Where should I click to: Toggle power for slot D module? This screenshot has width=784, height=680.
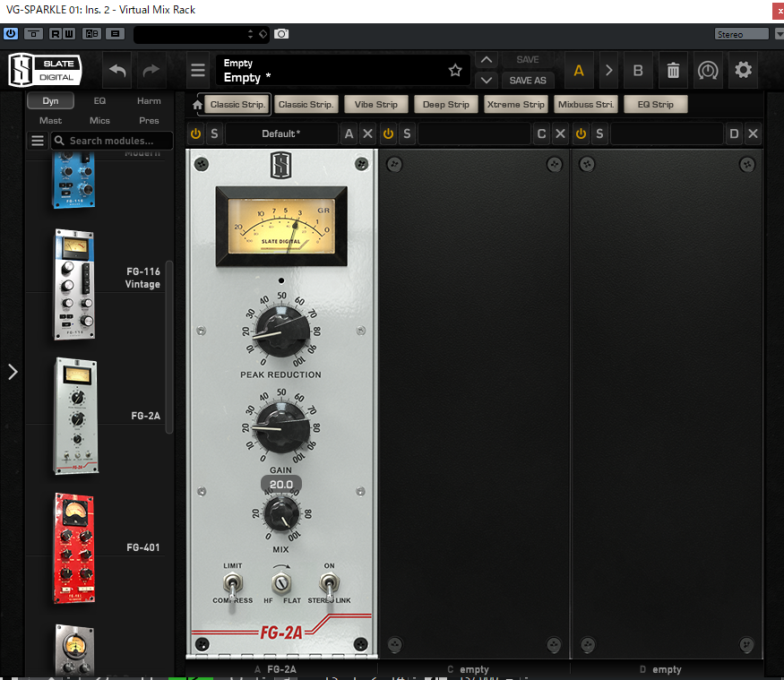pyautogui.click(x=581, y=134)
